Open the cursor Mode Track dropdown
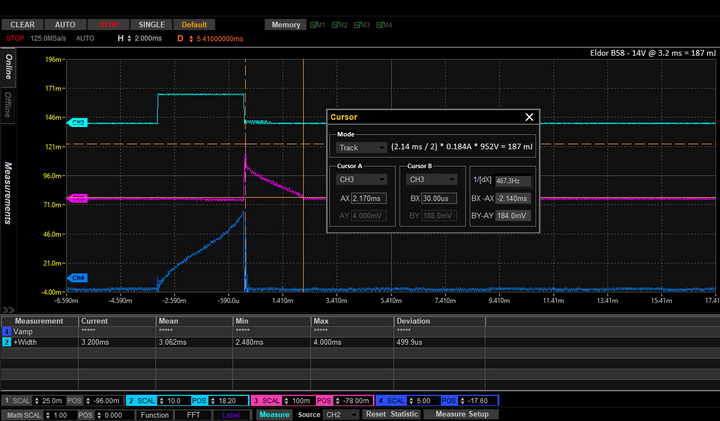This screenshot has height=421, width=720. click(x=360, y=147)
